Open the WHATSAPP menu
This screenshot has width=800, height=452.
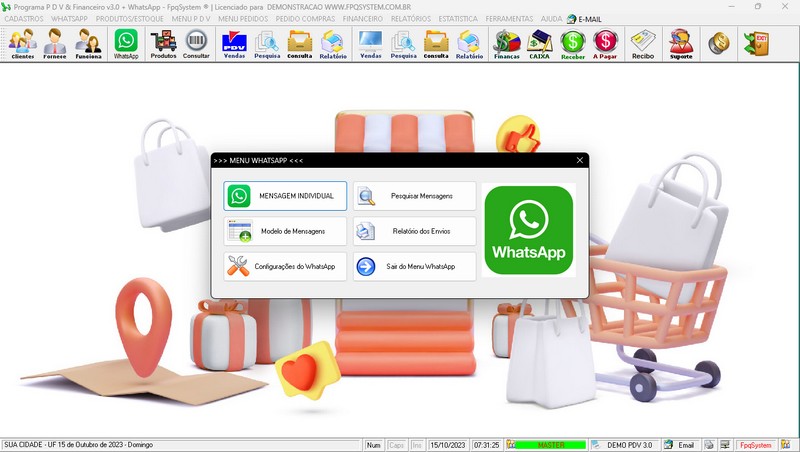(69, 19)
